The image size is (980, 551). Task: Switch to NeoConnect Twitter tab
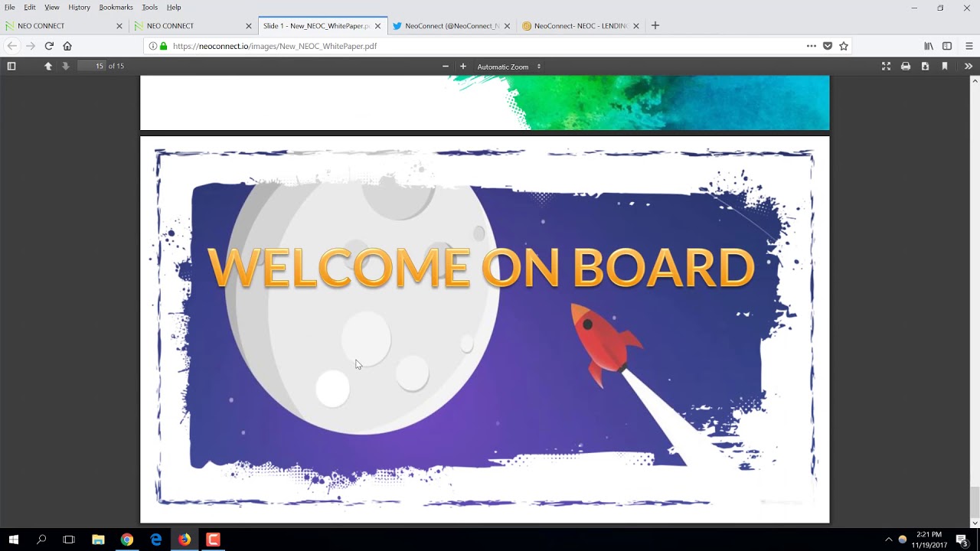[x=452, y=26]
